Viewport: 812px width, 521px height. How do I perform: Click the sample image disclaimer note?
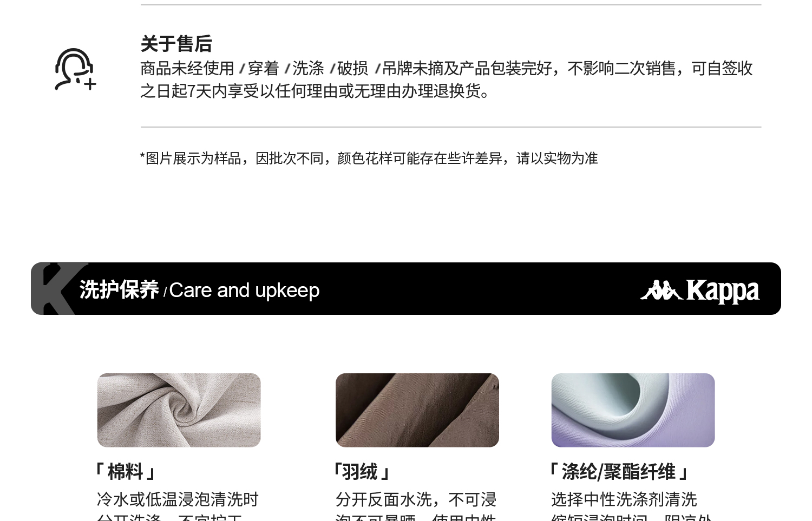coord(369,158)
